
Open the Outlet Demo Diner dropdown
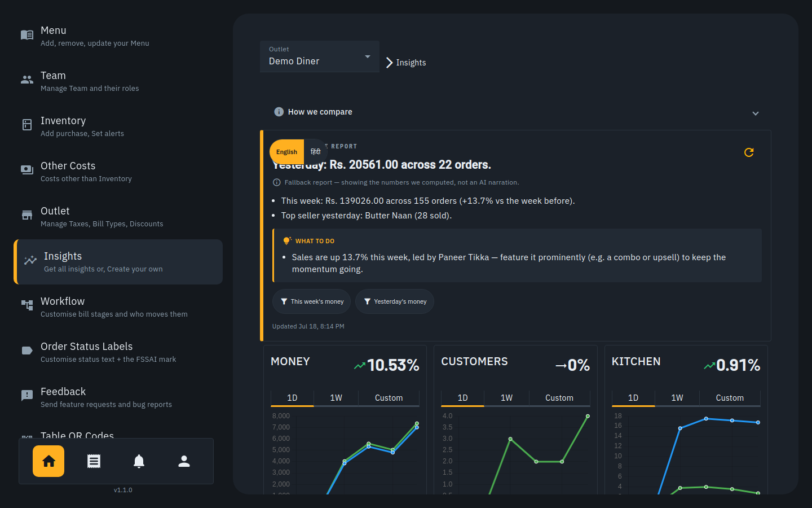(320, 56)
